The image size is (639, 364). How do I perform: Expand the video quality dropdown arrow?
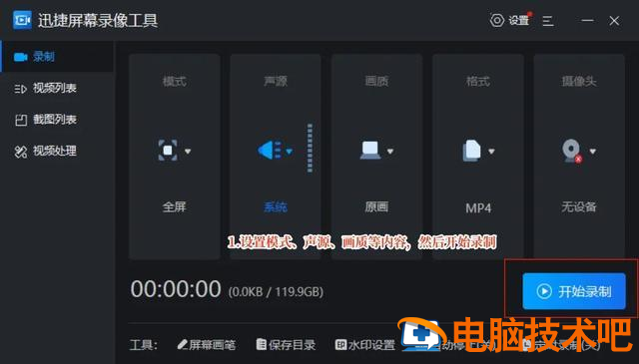pos(390,151)
